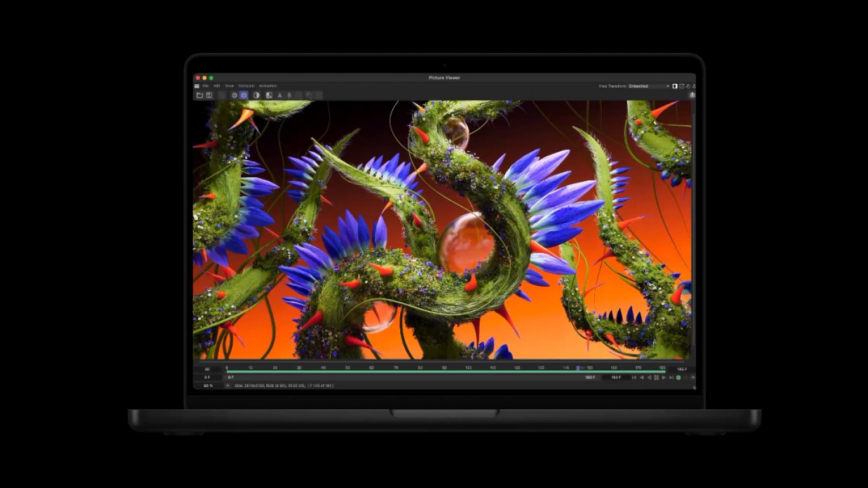Viewport: 868px width, 488px height.
Task: Open the File menu
Action: (205, 86)
